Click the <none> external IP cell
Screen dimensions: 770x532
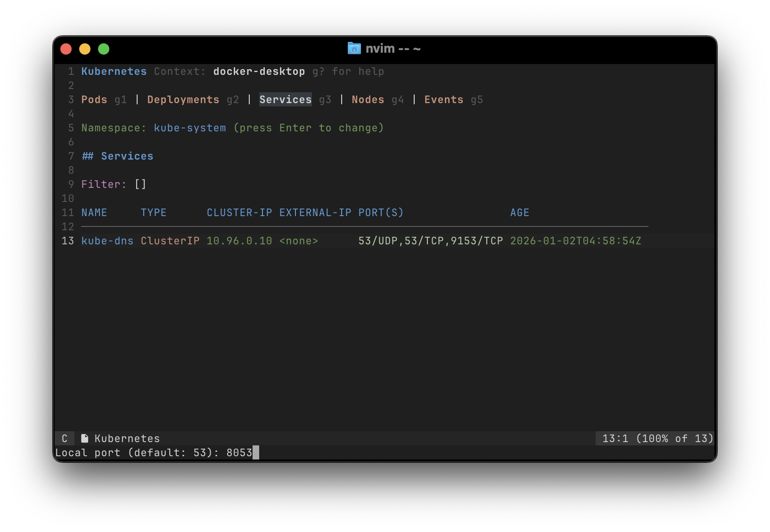(299, 241)
